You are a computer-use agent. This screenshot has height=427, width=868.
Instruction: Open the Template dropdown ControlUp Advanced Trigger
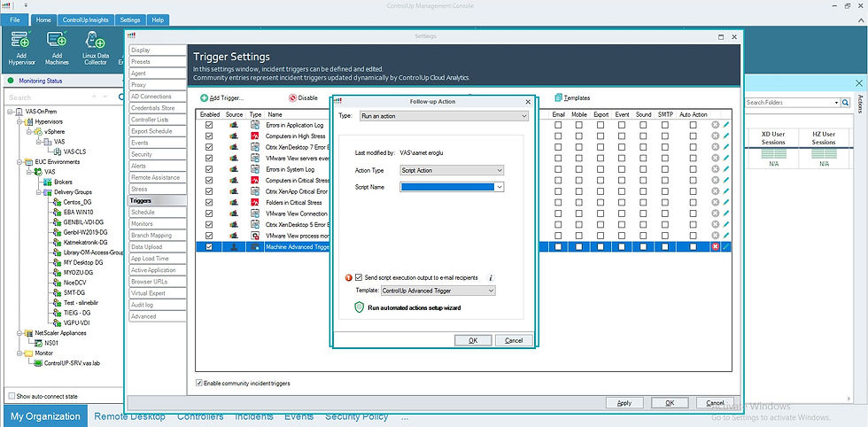(x=438, y=291)
